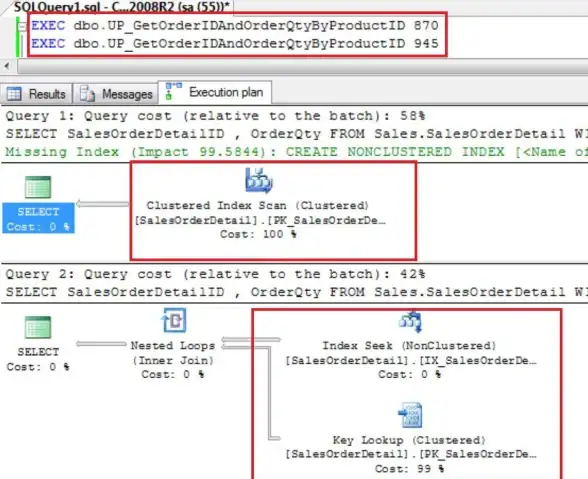588x479 pixels.
Task: Click Query 2 SELECT SalesOrderDetailID statement text
Action: coord(296,292)
